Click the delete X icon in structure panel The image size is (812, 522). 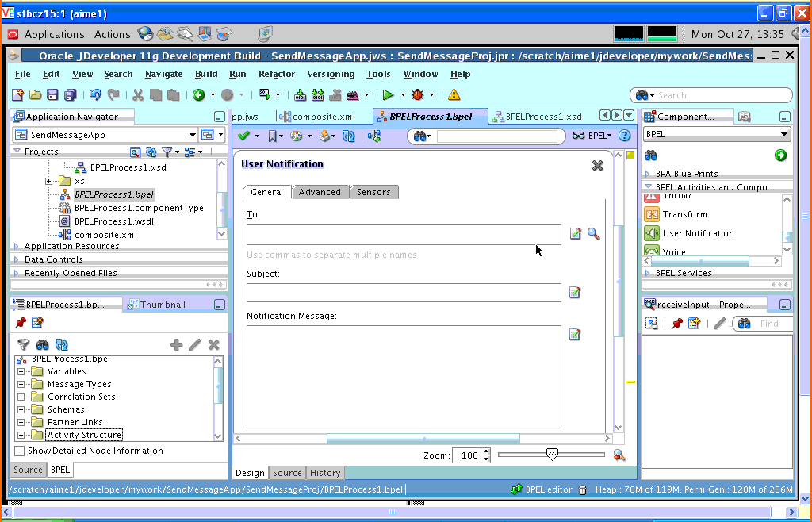tap(213, 345)
